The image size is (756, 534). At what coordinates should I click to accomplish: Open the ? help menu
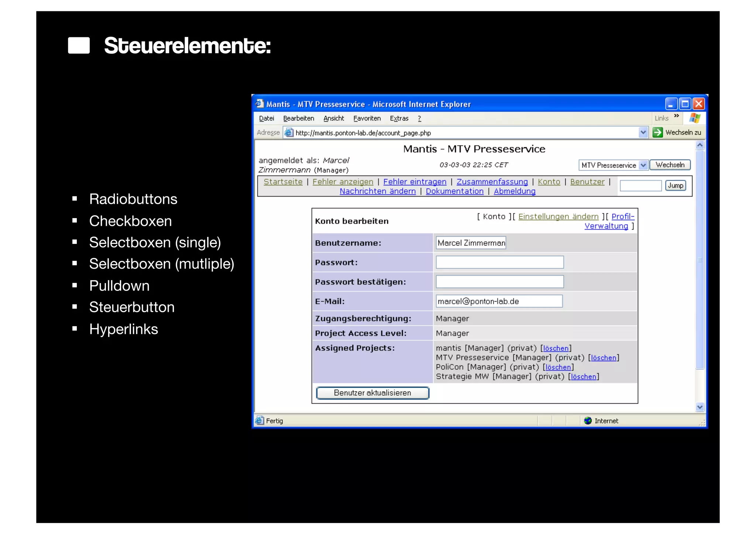[419, 118]
